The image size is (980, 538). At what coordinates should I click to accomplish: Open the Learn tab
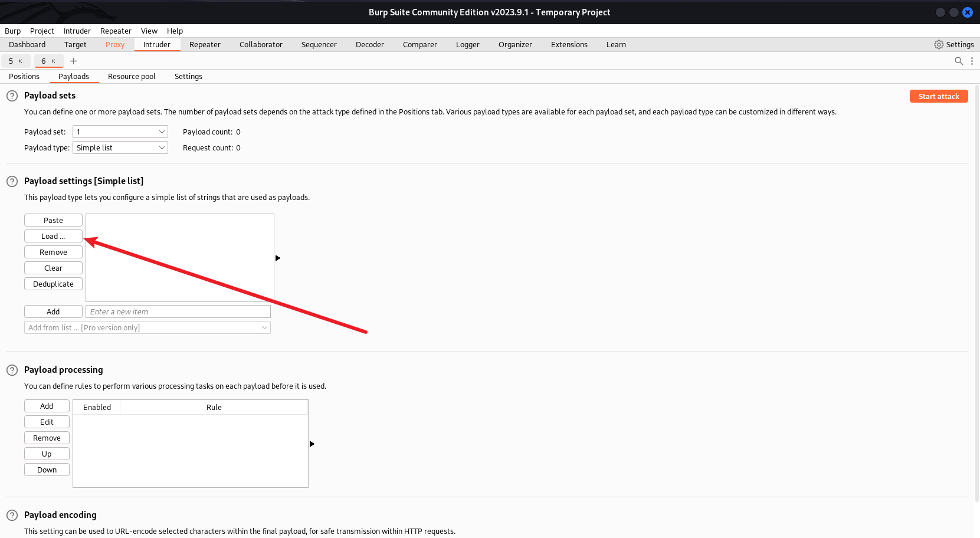(x=616, y=44)
